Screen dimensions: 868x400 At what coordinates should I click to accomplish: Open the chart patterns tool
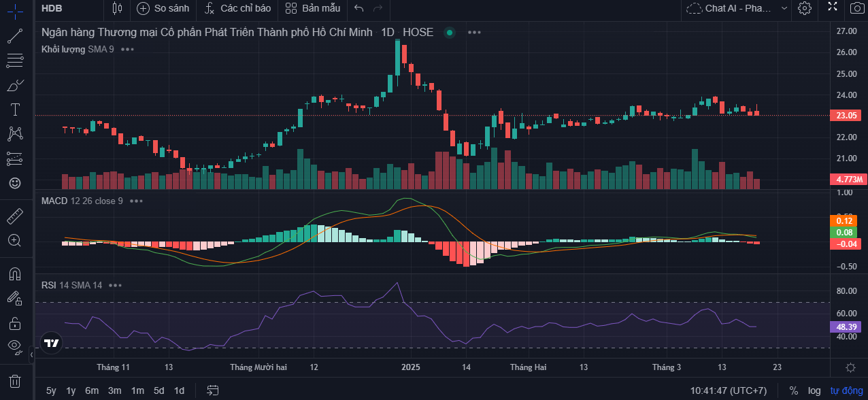(15, 134)
